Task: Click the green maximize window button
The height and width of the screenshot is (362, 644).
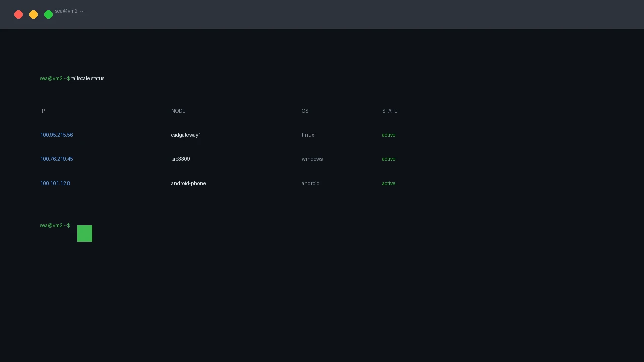Action: (48, 14)
